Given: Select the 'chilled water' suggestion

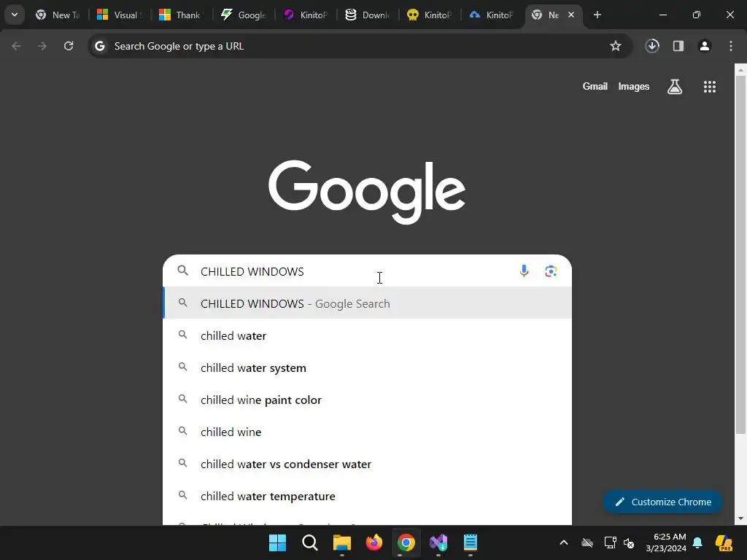Looking at the screenshot, I should point(368,335).
